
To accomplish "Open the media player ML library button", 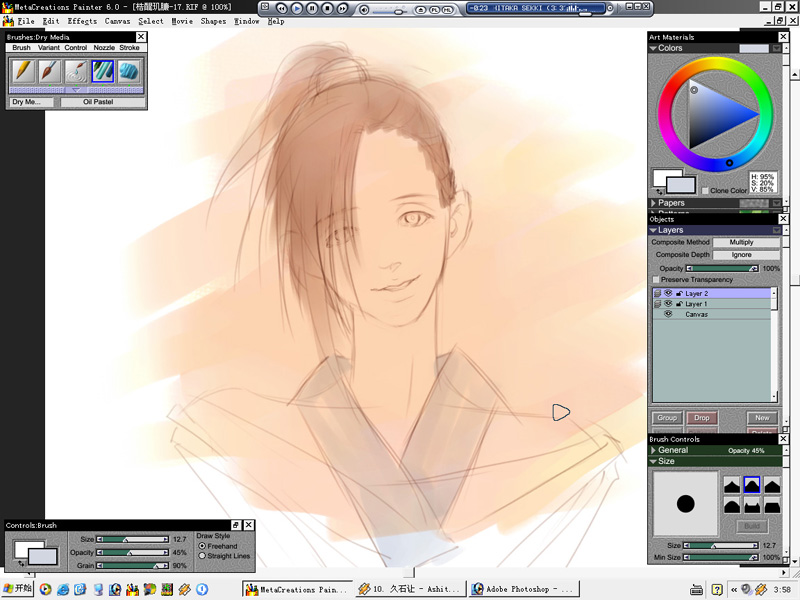I will point(447,9).
